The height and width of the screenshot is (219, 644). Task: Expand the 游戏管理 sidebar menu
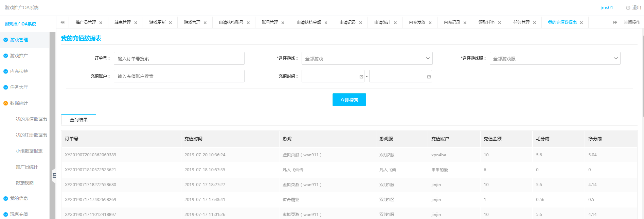(19, 40)
